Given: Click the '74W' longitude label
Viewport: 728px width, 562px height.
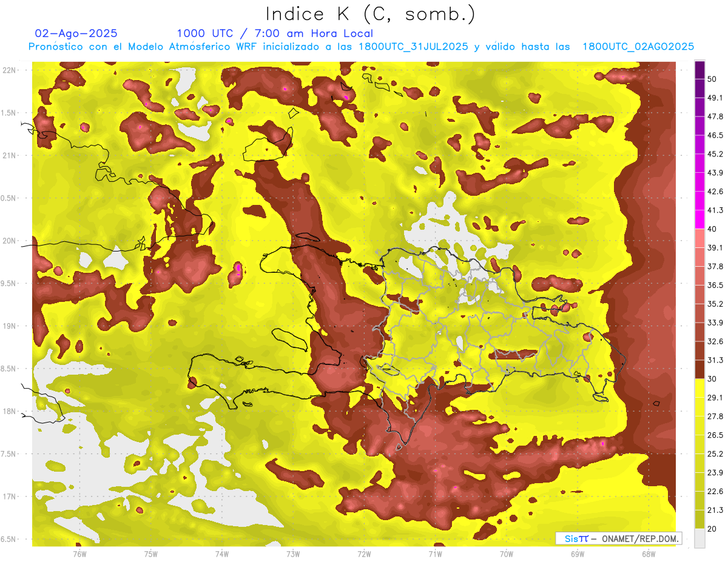Looking at the screenshot, I should click(222, 554).
